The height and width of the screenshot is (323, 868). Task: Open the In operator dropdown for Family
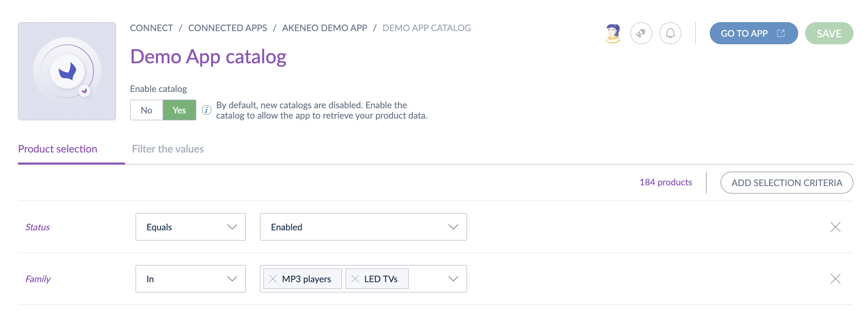190,279
